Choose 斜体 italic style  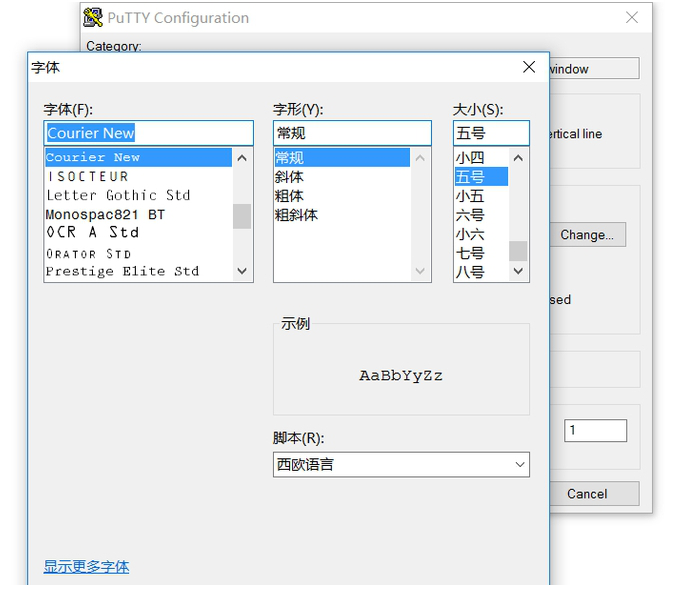[x=342, y=177]
